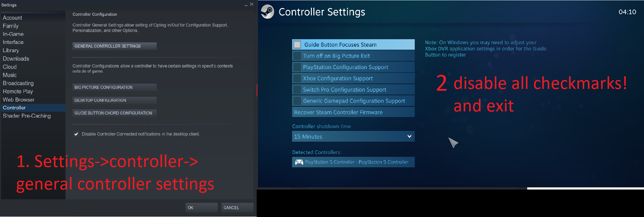
Task: Open the Controller shutdown time dropdown
Action: pos(353,136)
